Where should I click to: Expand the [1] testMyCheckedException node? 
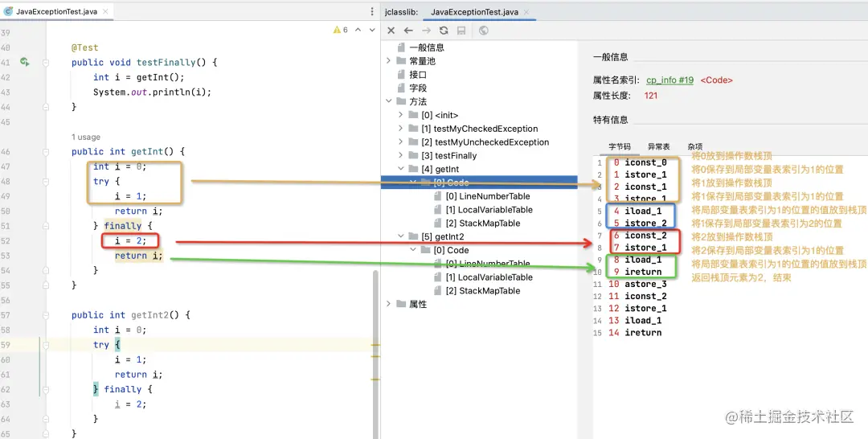(401, 129)
